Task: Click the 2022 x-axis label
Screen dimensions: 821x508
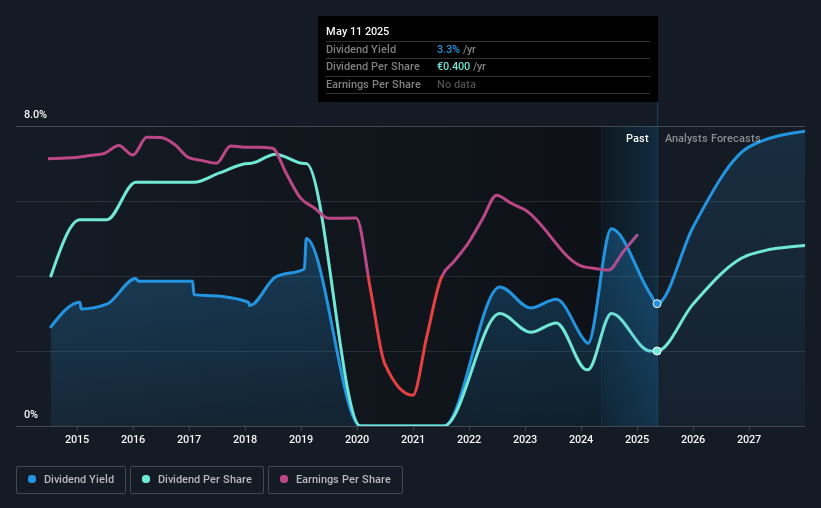Action: pyautogui.click(x=469, y=439)
